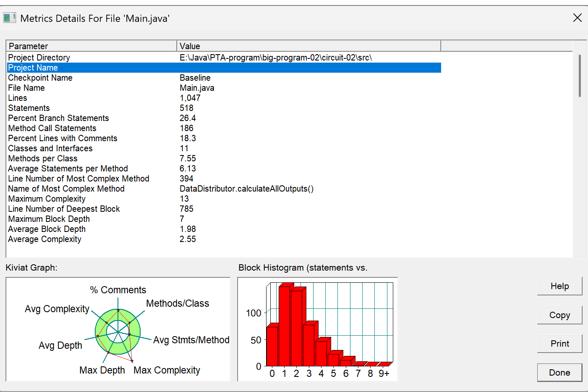This screenshot has height=392, width=588.
Task: Click the 1.98 average block depth value
Action: coord(188,229)
